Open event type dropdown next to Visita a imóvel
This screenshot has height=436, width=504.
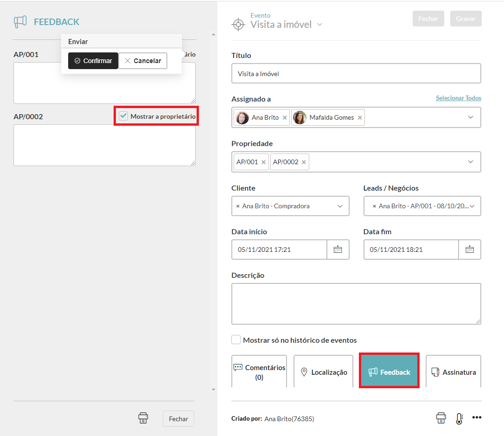click(319, 25)
